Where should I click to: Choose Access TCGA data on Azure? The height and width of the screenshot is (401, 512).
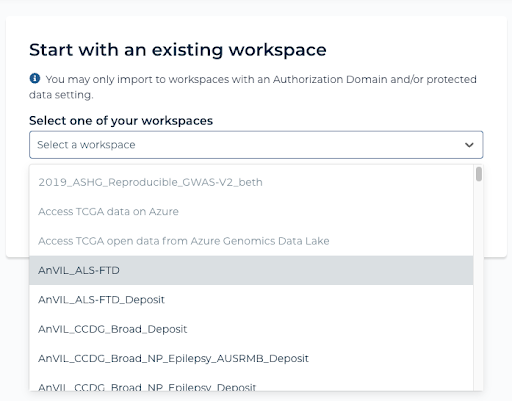point(251,212)
